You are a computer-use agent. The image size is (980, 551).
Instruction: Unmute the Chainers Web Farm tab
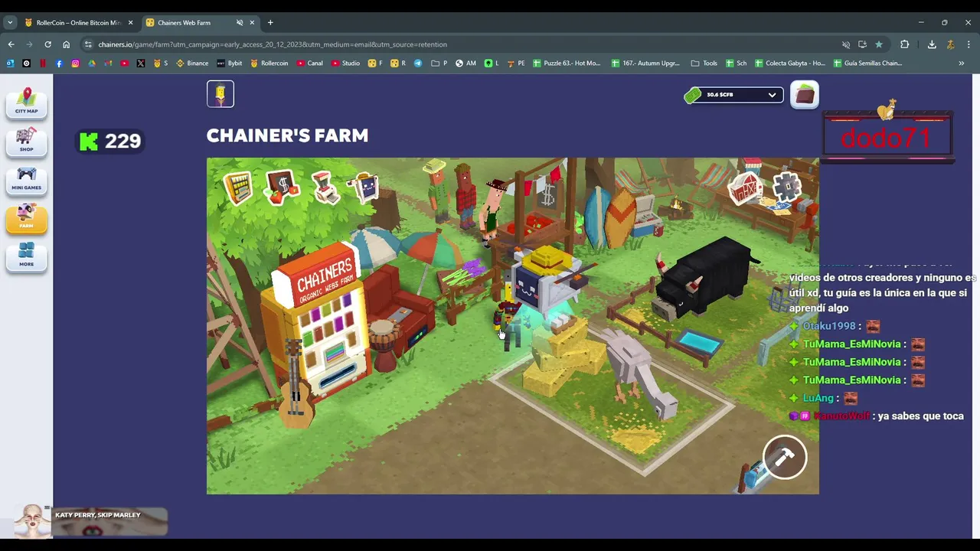click(240, 22)
